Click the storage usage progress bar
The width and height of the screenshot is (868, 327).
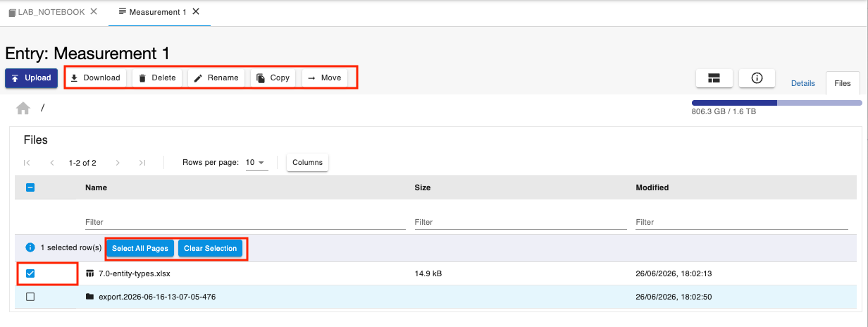click(776, 103)
